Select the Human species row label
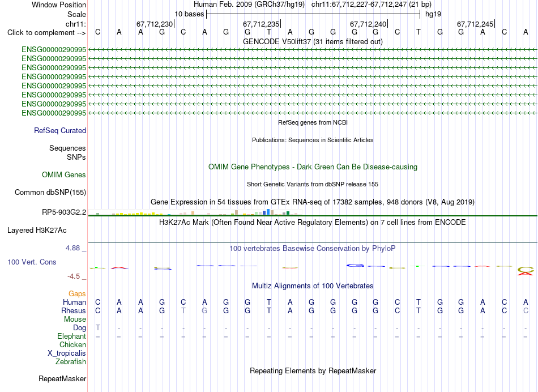Screen dimensions: 538x392 (x=74, y=302)
